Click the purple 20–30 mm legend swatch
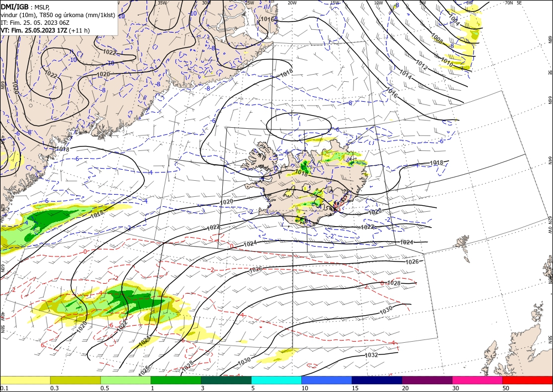Screen dimensions: 553x392 pyautogui.click(x=427, y=380)
